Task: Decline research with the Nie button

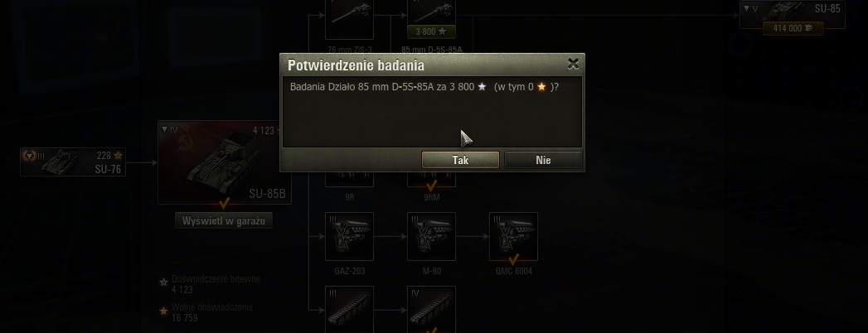Action: (543, 160)
